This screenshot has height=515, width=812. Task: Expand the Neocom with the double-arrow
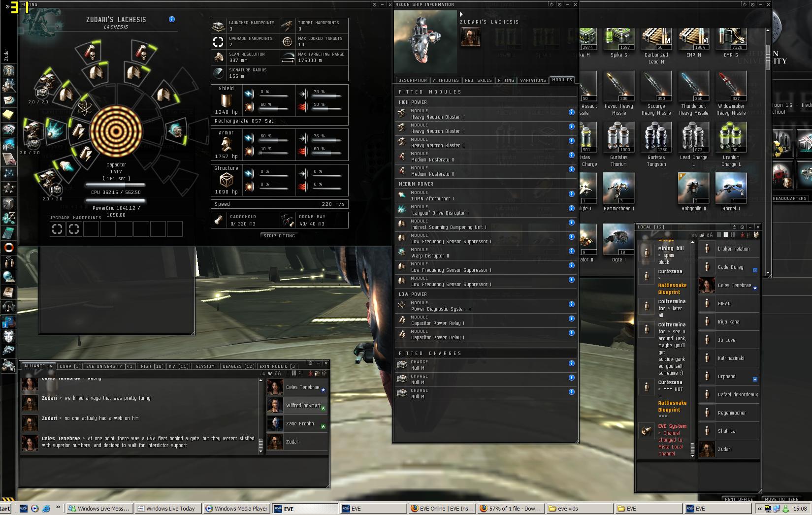click(x=7, y=6)
